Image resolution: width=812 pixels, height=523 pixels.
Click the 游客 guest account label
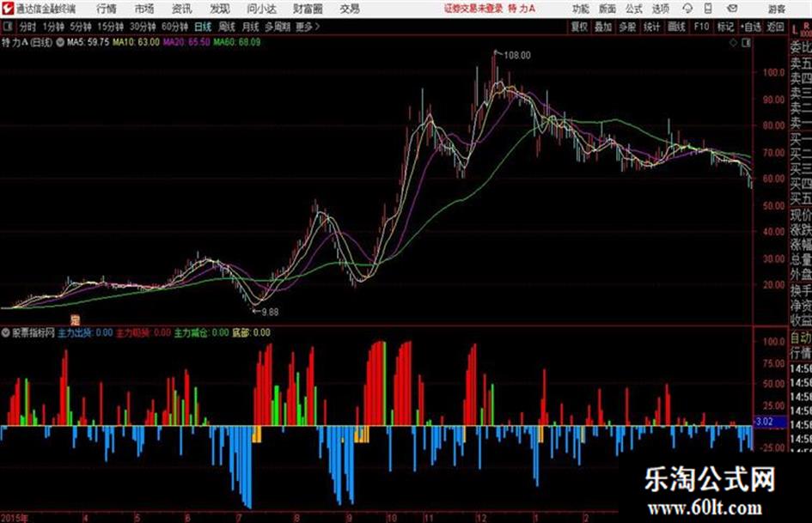click(x=776, y=9)
